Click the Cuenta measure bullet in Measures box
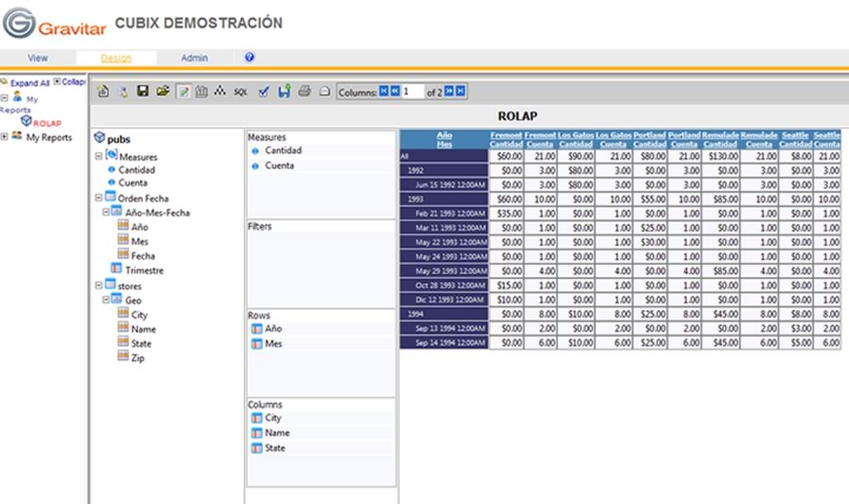The width and height of the screenshot is (849, 504). pos(255,166)
